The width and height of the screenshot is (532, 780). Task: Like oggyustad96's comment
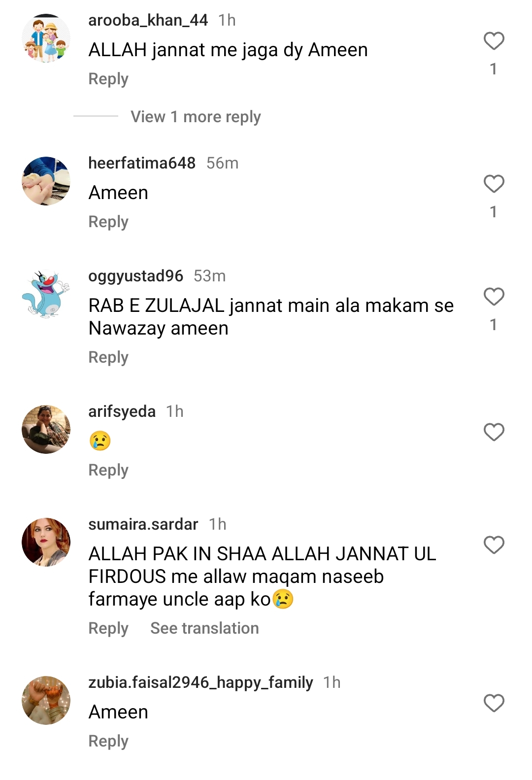coord(494,297)
